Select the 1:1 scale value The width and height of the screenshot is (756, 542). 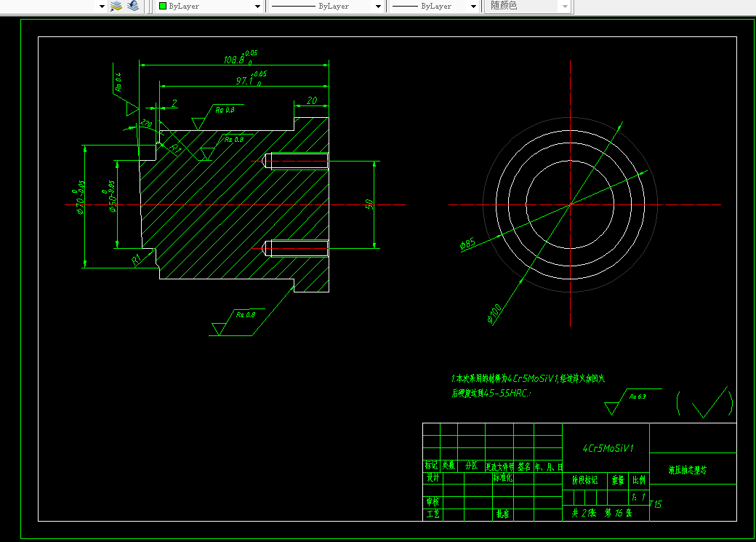(x=638, y=497)
